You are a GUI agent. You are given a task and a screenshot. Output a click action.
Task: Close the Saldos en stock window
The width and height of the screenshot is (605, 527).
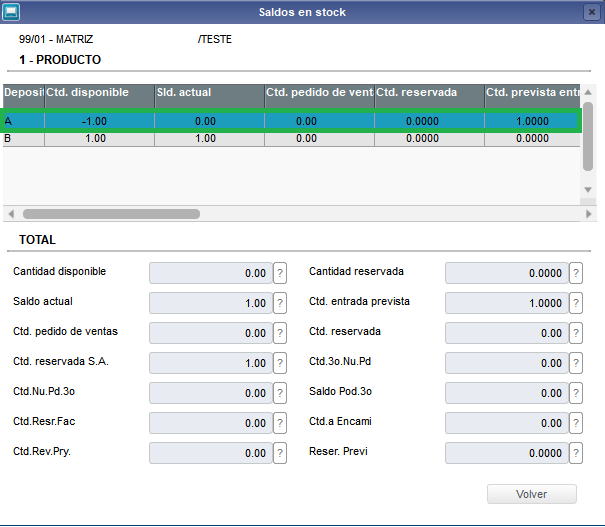(x=591, y=12)
